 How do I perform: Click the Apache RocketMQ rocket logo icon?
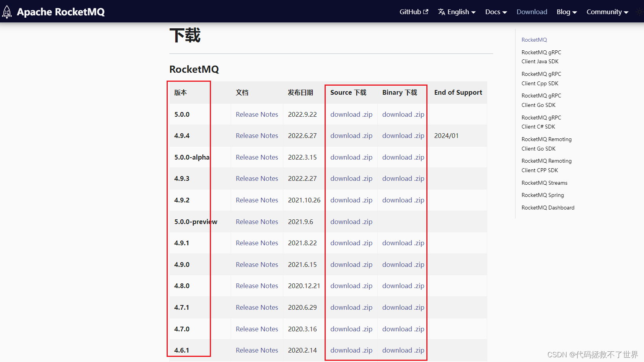[7, 12]
